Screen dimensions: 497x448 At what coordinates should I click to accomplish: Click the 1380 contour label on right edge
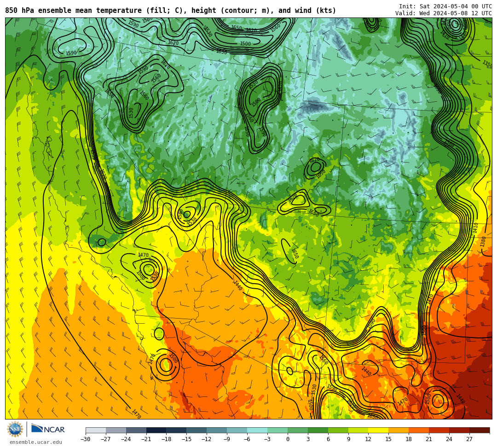tap(483, 242)
